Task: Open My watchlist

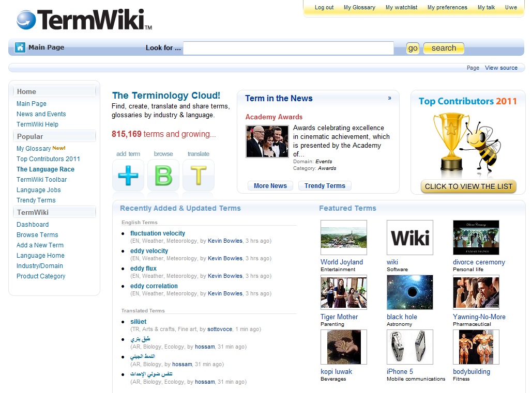Action: click(401, 7)
